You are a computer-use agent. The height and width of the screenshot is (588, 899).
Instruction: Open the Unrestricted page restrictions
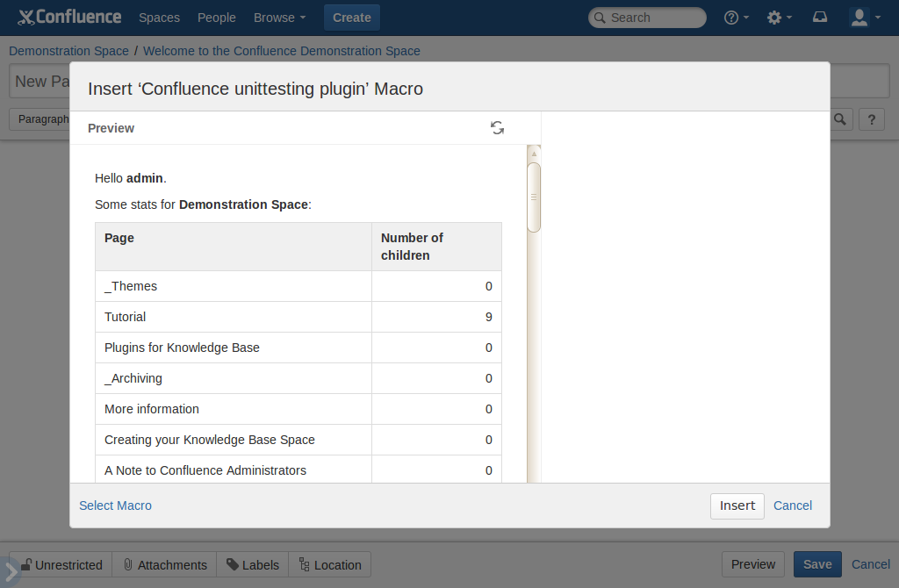click(61, 564)
